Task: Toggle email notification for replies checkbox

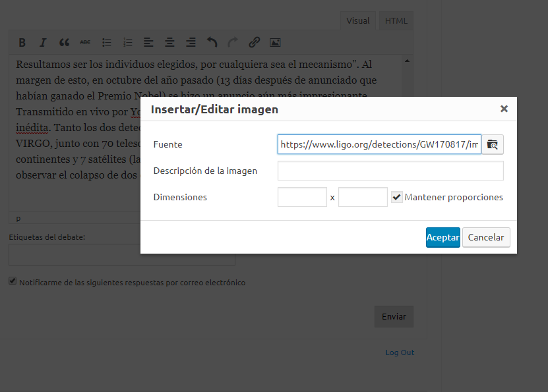Action: (x=13, y=281)
